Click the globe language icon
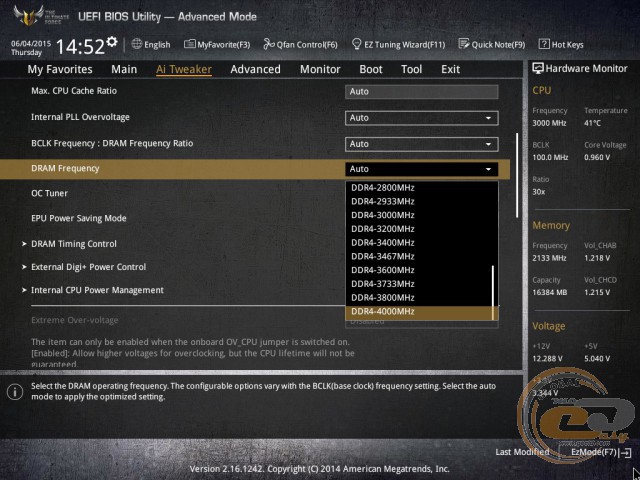Screen dimensions: 640x480 point(137,44)
